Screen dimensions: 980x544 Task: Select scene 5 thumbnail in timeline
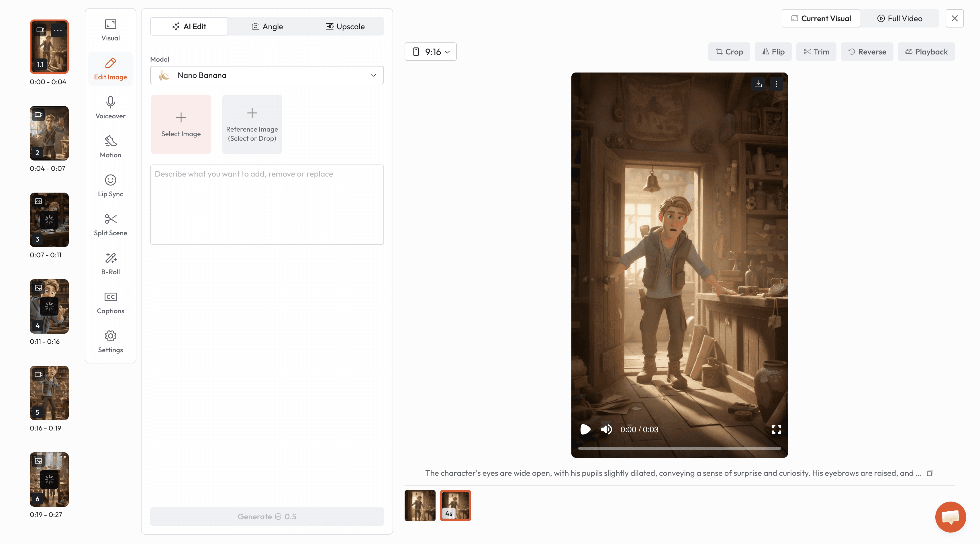point(49,393)
